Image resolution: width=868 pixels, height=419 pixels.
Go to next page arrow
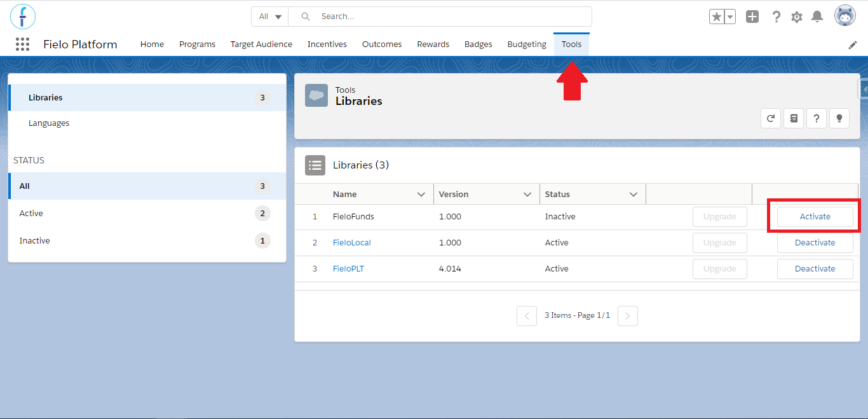[628, 316]
